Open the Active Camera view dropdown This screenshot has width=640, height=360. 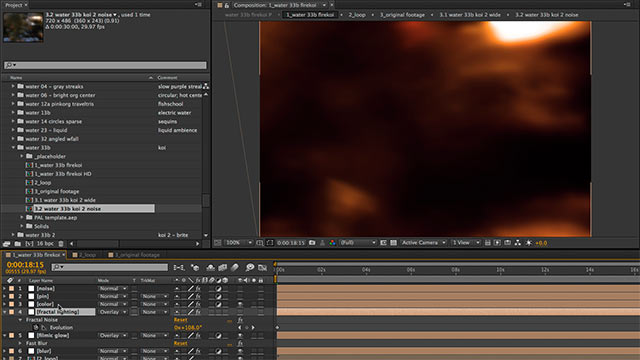point(423,242)
